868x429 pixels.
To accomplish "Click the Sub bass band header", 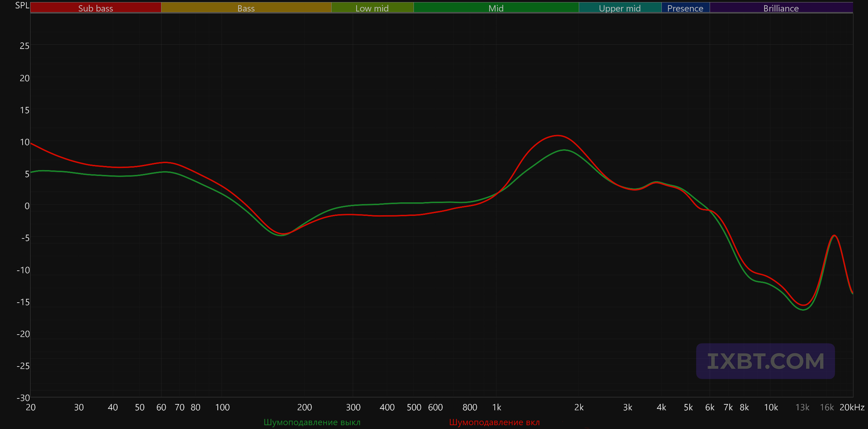I will click(x=95, y=8).
